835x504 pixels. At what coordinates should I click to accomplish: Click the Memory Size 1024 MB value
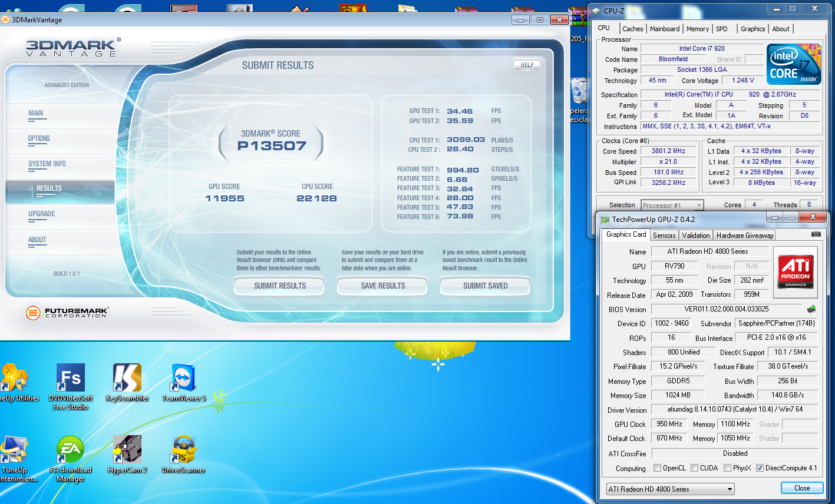[678, 395]
